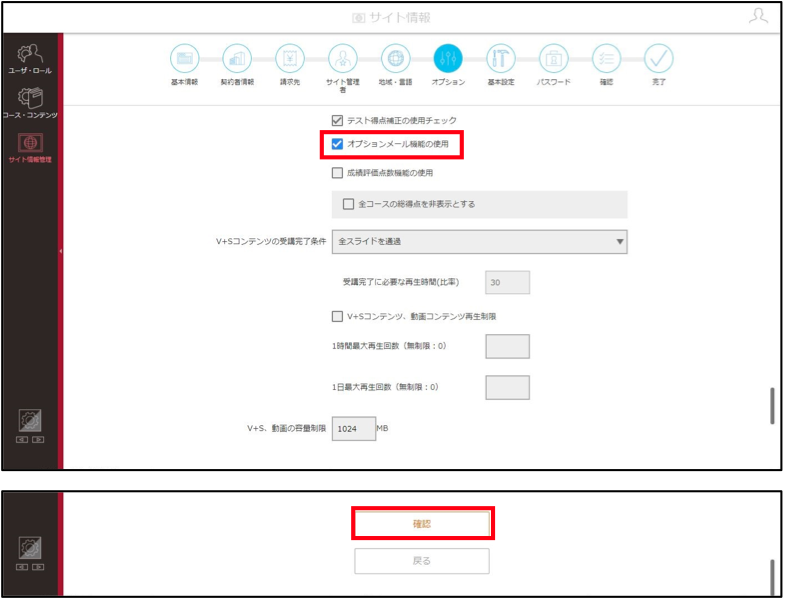Select サイト情報管理 in the sidebar
785x600 pixels.
[30, 148]
